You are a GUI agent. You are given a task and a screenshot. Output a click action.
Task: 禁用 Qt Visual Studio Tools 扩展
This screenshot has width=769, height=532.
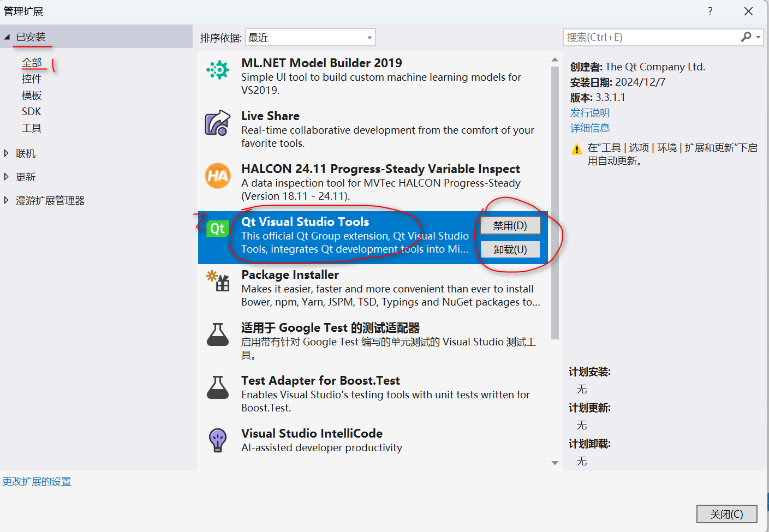(x=510, y=225)
